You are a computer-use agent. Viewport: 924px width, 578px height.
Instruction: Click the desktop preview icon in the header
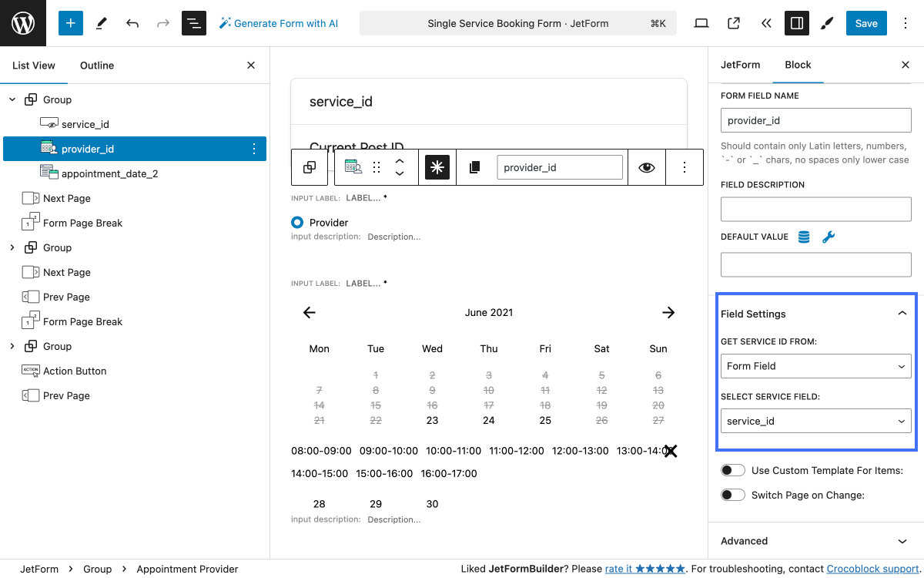click(x=701, y=23)
